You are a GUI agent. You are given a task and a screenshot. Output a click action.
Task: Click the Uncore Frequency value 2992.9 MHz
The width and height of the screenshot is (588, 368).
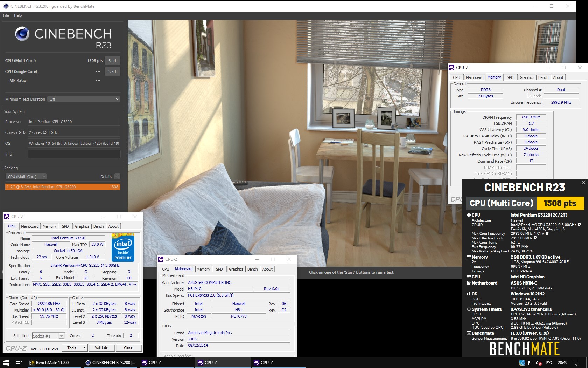click(x=561, y=102)
